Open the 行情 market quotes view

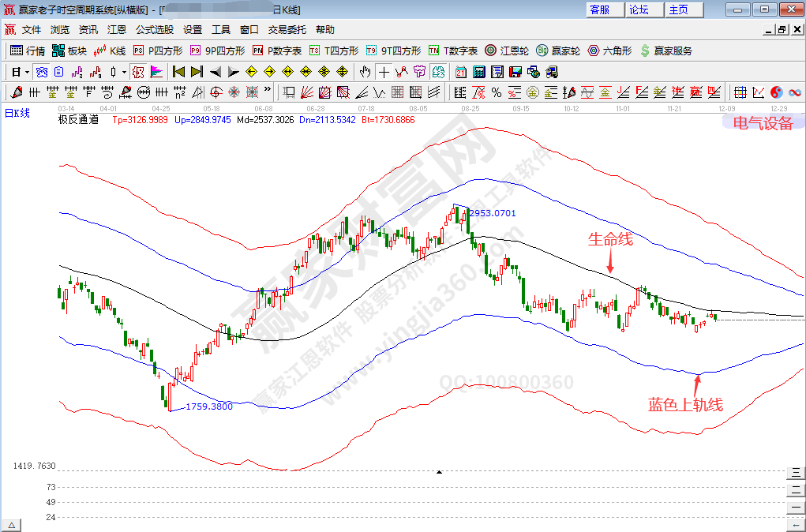pyautogui.click(x=28, y=51)
